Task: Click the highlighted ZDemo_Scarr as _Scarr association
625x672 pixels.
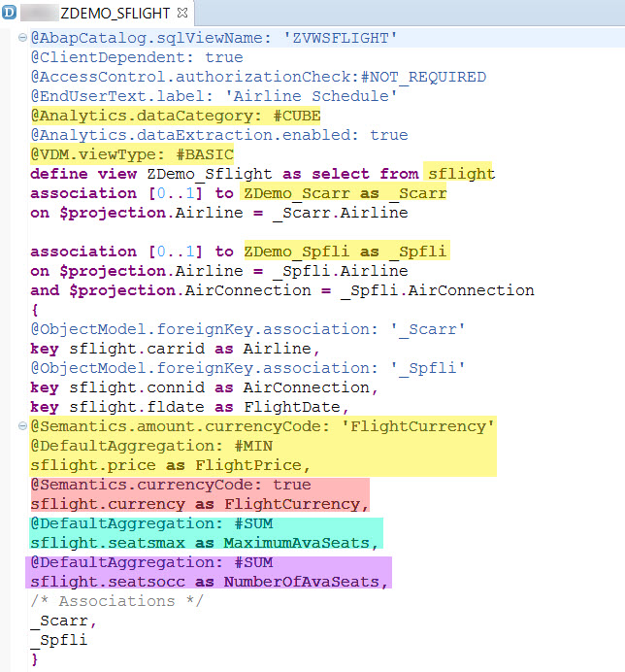Action: click(x=345, y=193)
